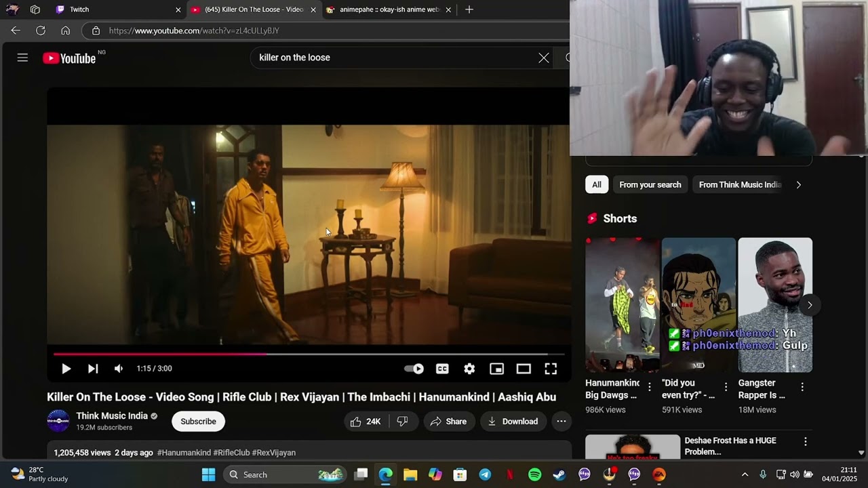This screenshot has width=868, height=488.
Task: Like the video with 24K likes
Action: coord(366,422)
